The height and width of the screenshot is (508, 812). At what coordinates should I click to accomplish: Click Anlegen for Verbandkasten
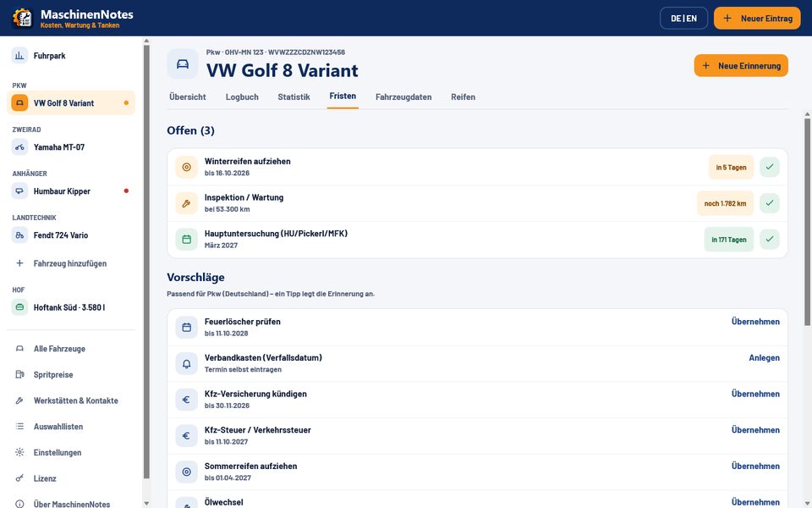(764, 357)
